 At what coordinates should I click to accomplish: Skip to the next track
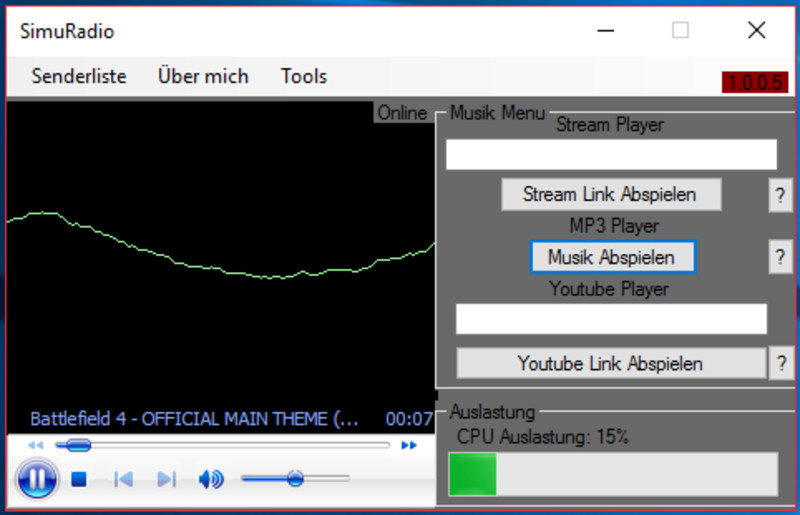[167, 480]
